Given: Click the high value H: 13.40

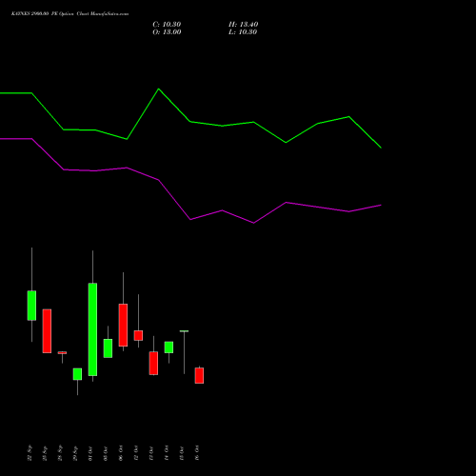Looking at the screenshot, I should 243,25.
